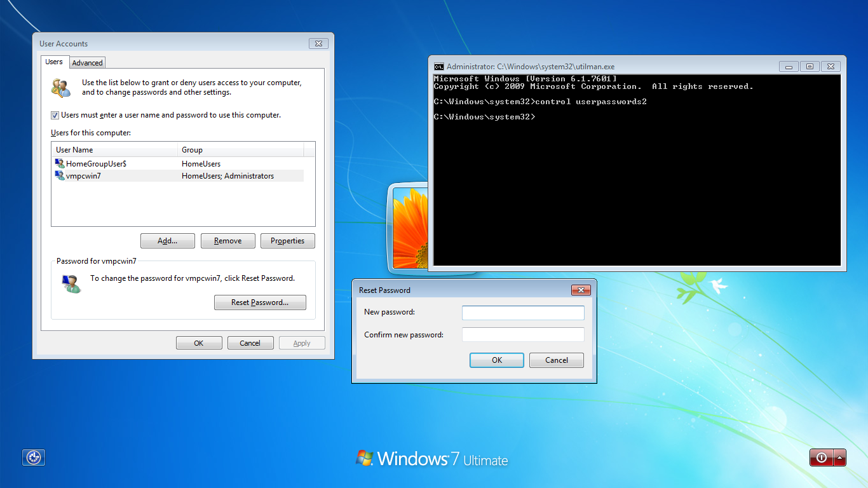This screenshot has height=488, width=868.
Task: Switch to the Advanced tab
Action: pyautogui.click(x=87, y=63)
